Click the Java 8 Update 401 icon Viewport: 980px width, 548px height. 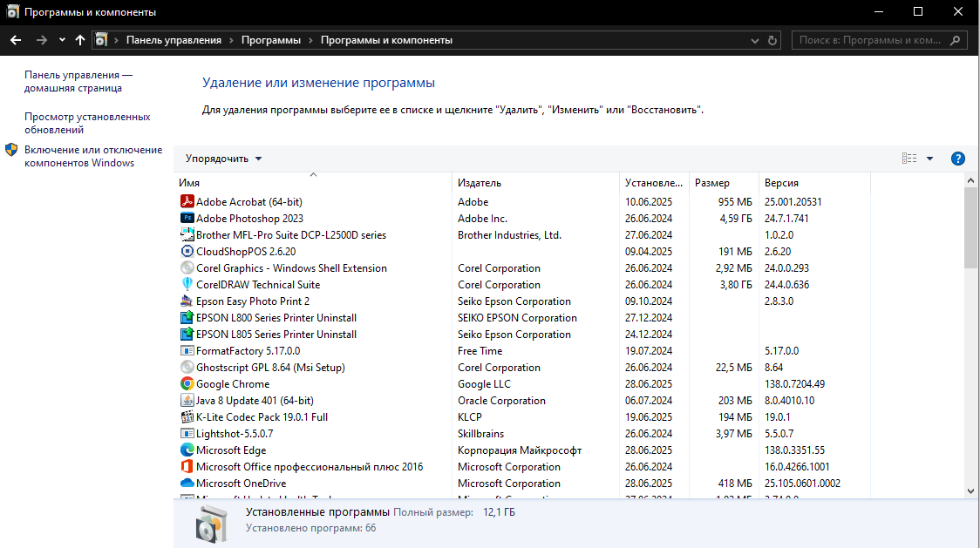click(187, 400)
